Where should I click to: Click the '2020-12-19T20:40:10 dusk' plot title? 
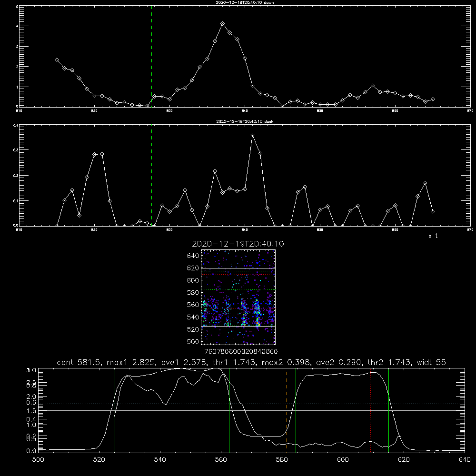point(245,121)
